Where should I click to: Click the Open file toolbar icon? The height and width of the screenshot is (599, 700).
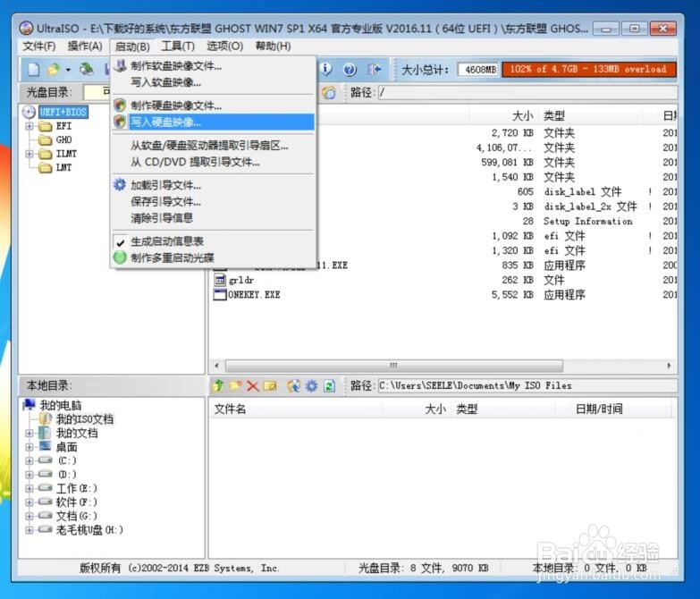click(x=54, y=69)
